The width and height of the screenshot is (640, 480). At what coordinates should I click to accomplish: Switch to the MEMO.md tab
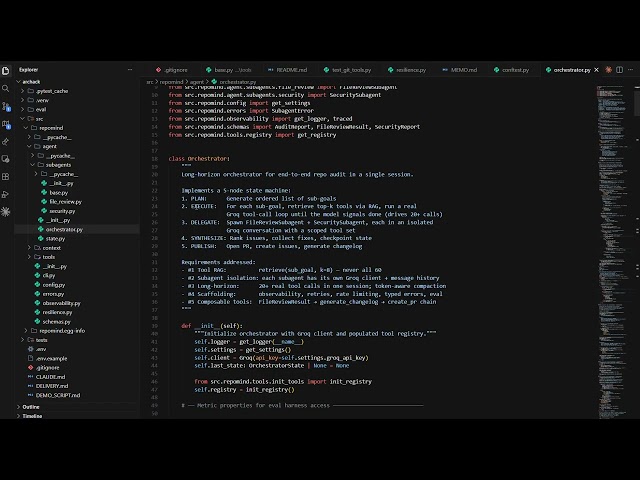(x=460, y=70)
